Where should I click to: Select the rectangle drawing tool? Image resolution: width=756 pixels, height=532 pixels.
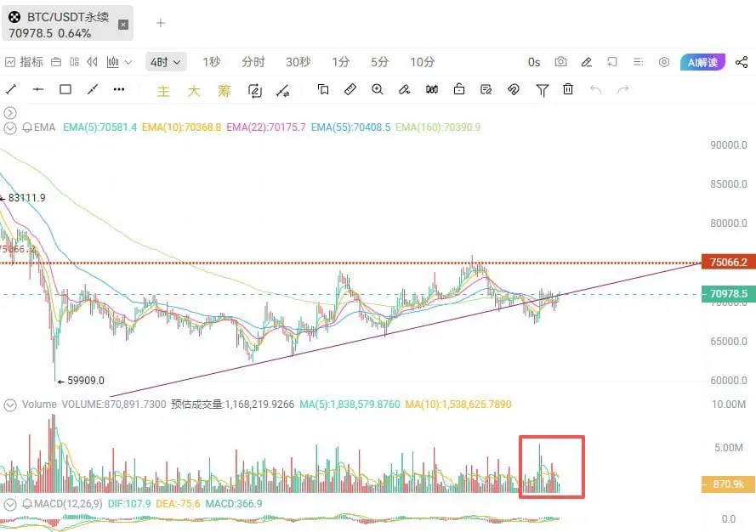[65, 89]
